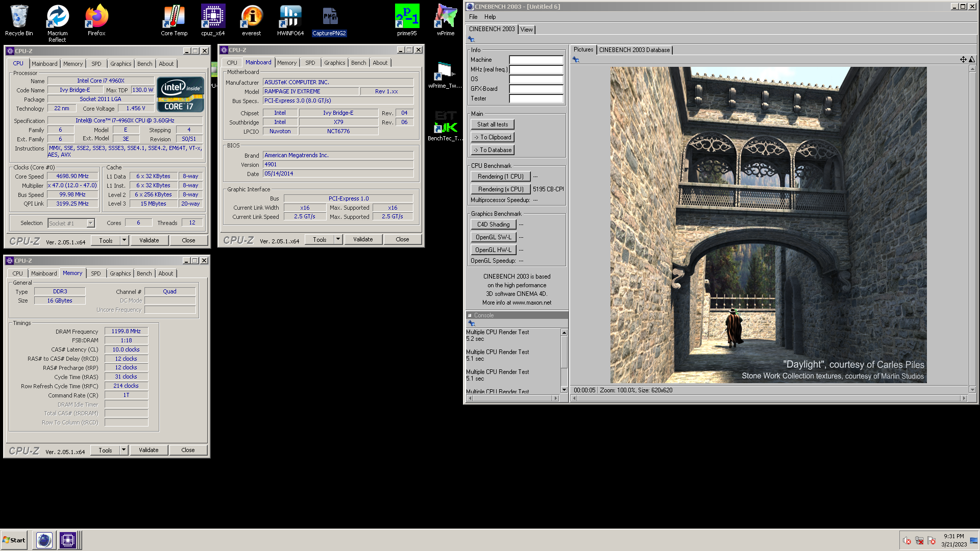Run OpenGL HW-L benchmark
This screenshot has width=980, height=551.
coord(494,250)
